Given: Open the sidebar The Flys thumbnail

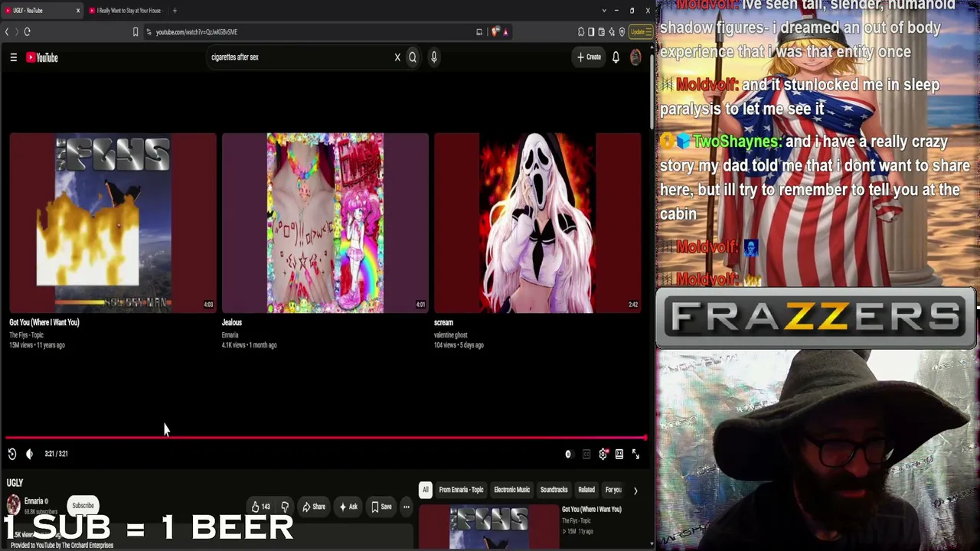Looking at the screenshot, I should click(488, 527).
